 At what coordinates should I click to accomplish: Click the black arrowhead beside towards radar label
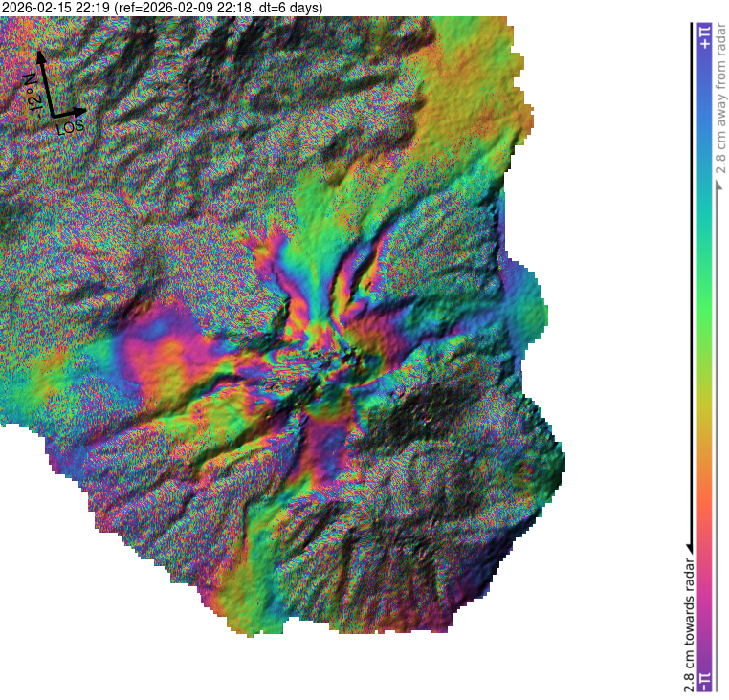coord(688,546)
